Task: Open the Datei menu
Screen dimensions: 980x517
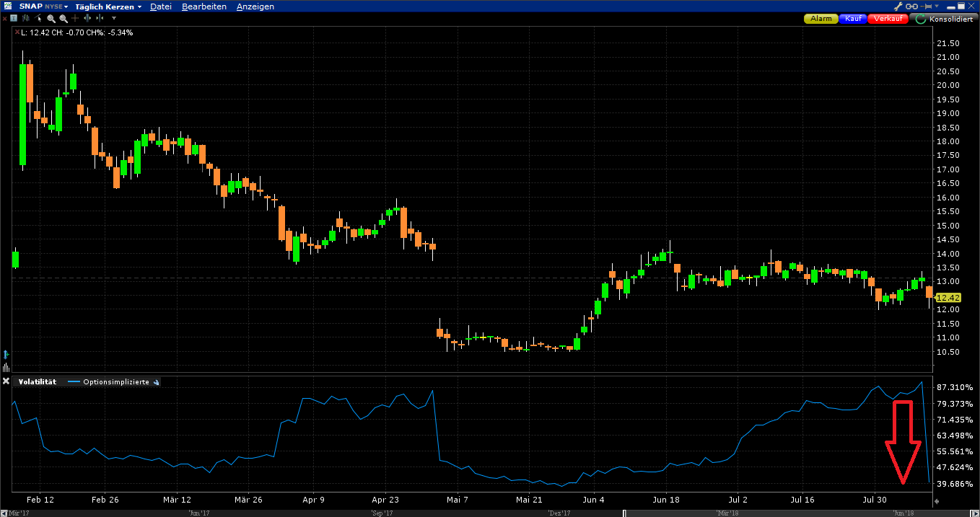Action: [x=160, y=6]
